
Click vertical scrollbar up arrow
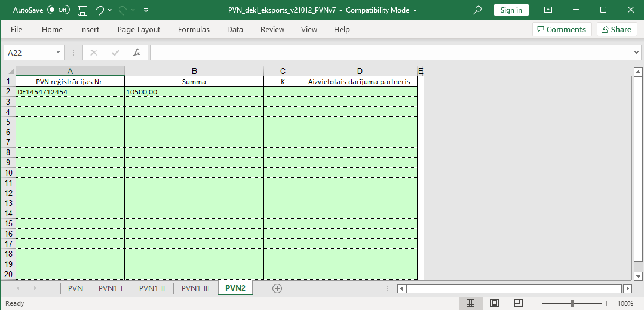point(638,72)
